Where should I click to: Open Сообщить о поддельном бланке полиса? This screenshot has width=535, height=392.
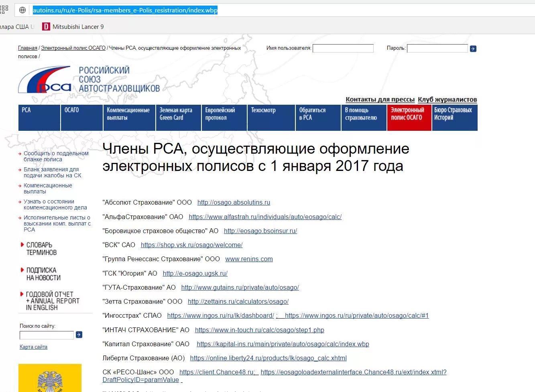(x=56, y=156)
